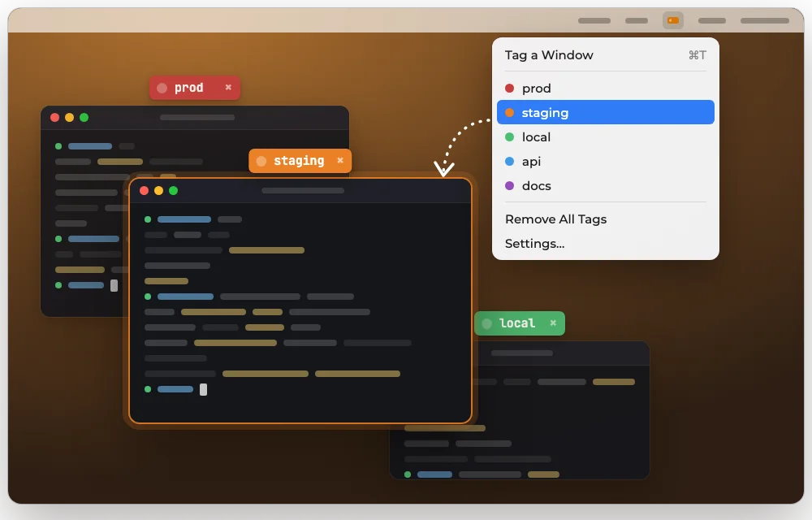This screenshot has width=812, height=520.
Task: Select the highlighted staging menu item
Action: coord(606,112)
